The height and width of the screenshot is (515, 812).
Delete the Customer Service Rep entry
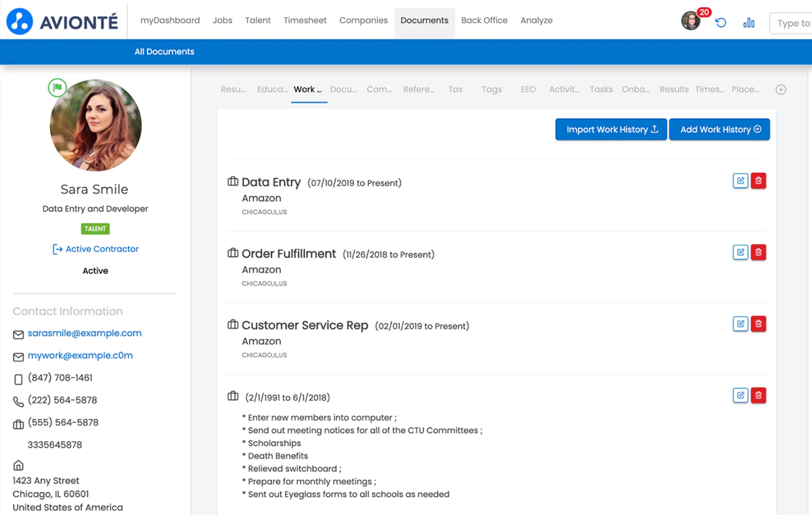pyautogui.click(x=759, y=324)
